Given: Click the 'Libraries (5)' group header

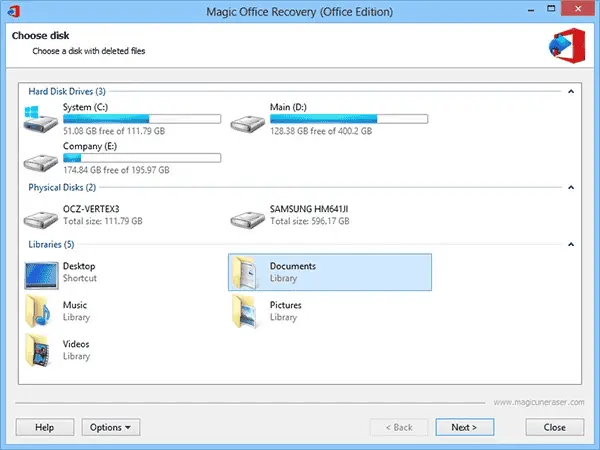Looking at the screenshot, I should point(51,245).
